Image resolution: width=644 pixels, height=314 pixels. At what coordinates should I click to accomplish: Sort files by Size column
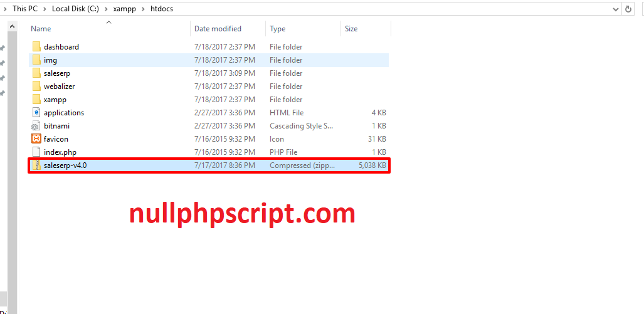pos(351,29)
